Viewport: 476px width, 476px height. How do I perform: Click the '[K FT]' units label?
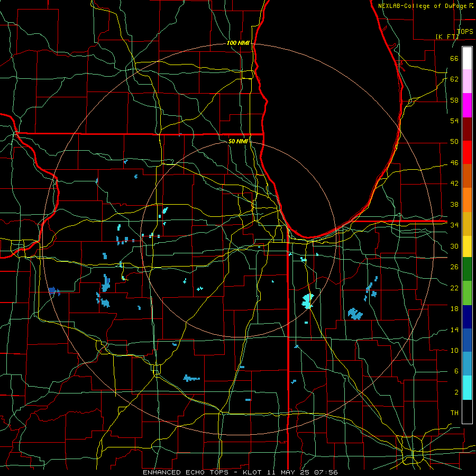[x=447, y=36]
